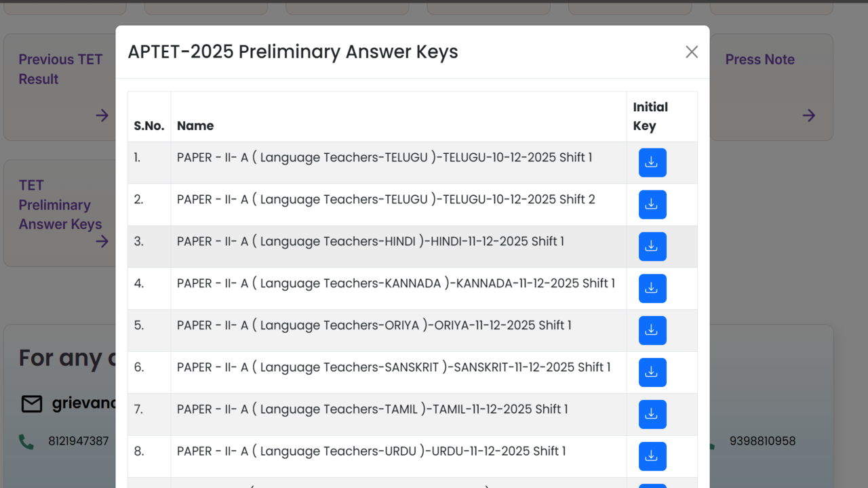Download Telugu Shift 2 answer key
This screenshot has height=488, width=868.
[652, 205]
